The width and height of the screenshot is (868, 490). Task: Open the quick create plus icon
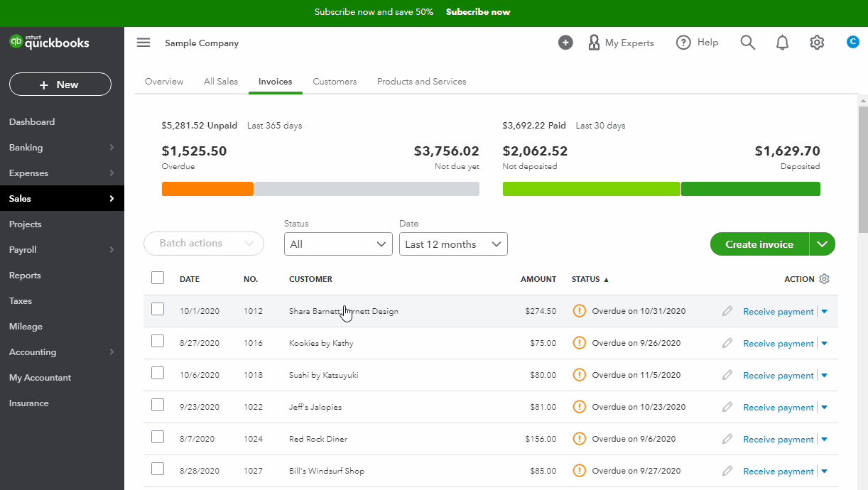click(565, 43)
